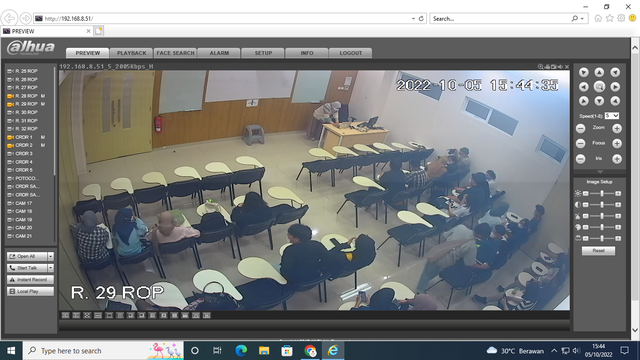640x360 pixels.
Task: Click the Start Talk button
Action: point(27,268)
